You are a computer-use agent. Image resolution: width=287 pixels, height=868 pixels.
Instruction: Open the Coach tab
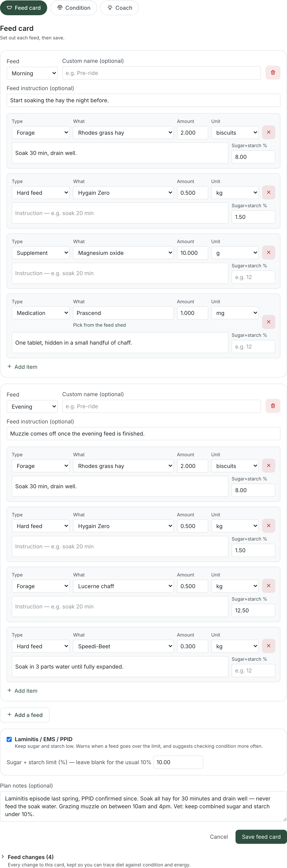(119, 8)
